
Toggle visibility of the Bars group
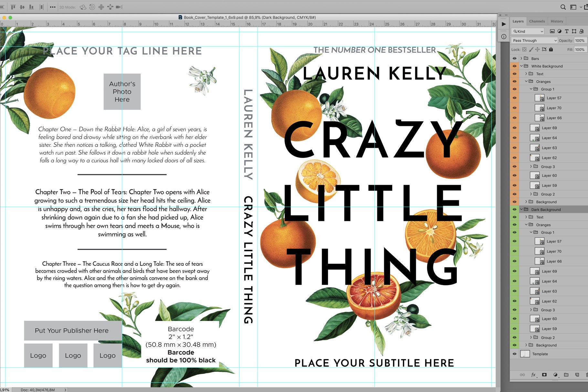click(x=515, y=58)
